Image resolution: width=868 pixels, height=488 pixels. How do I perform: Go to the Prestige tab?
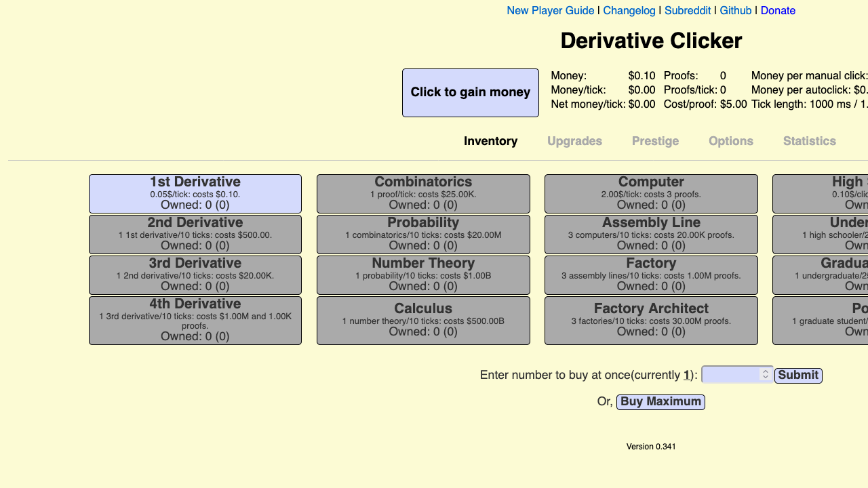[655, 141]
